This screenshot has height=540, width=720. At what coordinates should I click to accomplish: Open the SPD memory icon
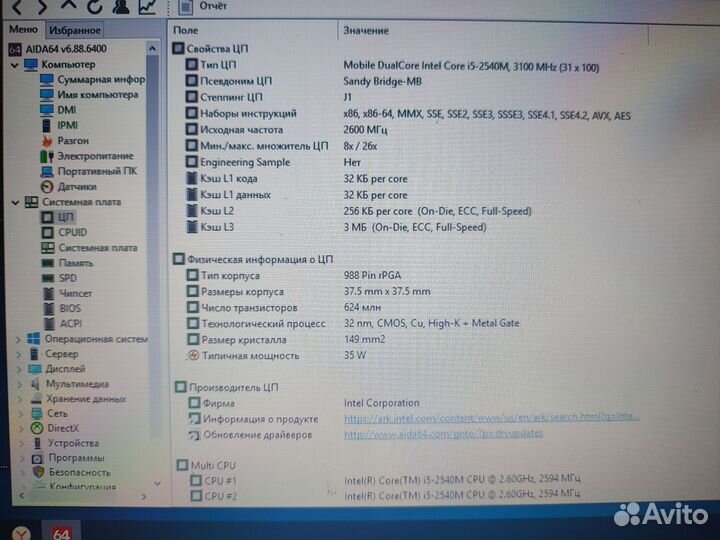click(48, 278)
